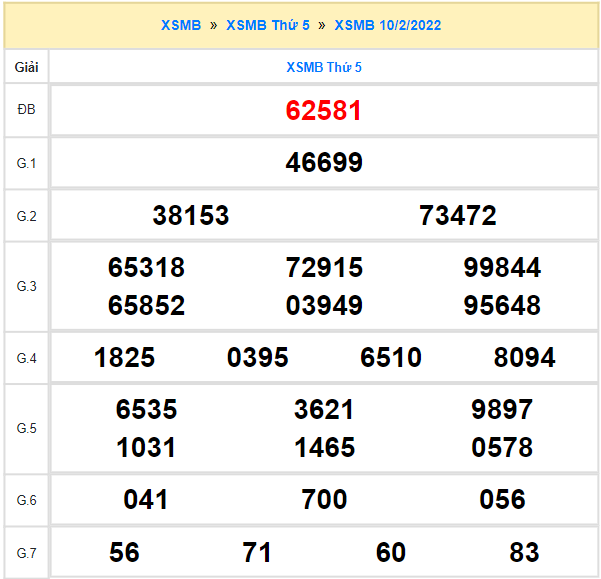Select the G.7 row label
The width and height of the screenshot is (601, 579).
[26, 552]
